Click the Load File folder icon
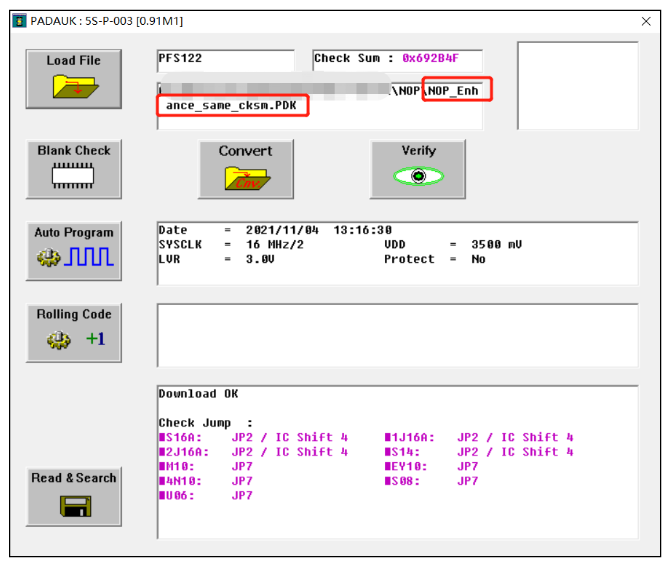The width and height of the screenshot is (670, 564). pyautogui.click(x=74, y=87)
